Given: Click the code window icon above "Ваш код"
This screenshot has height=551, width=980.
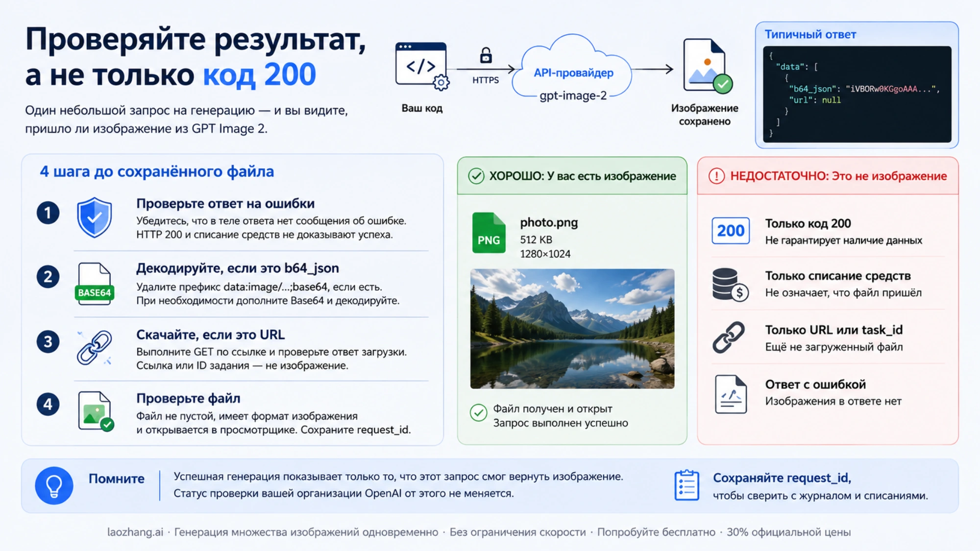Looking at the screenshot, I should (421, 66).
